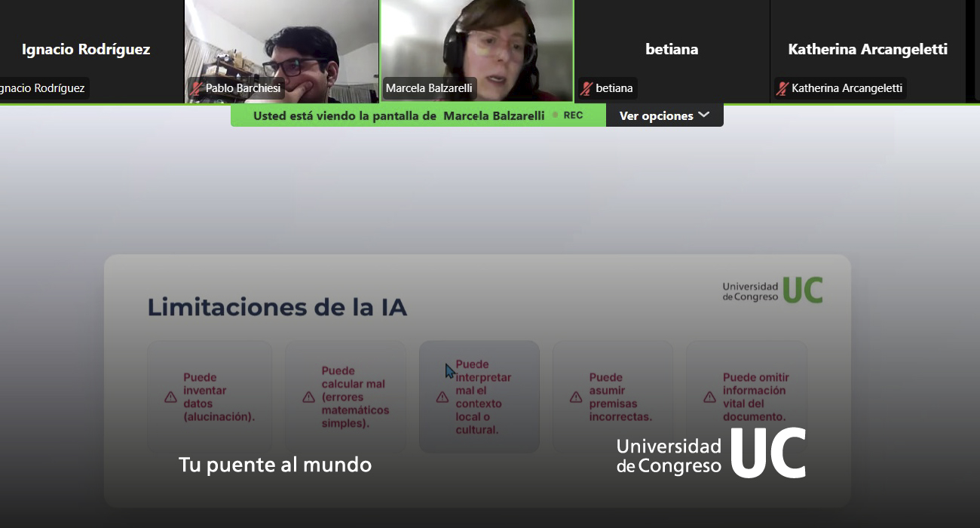This screenshot has height=528, width=980.
Task: Click the 'Puede interpretar mal el contexto' card
Action: coord(479,397)
